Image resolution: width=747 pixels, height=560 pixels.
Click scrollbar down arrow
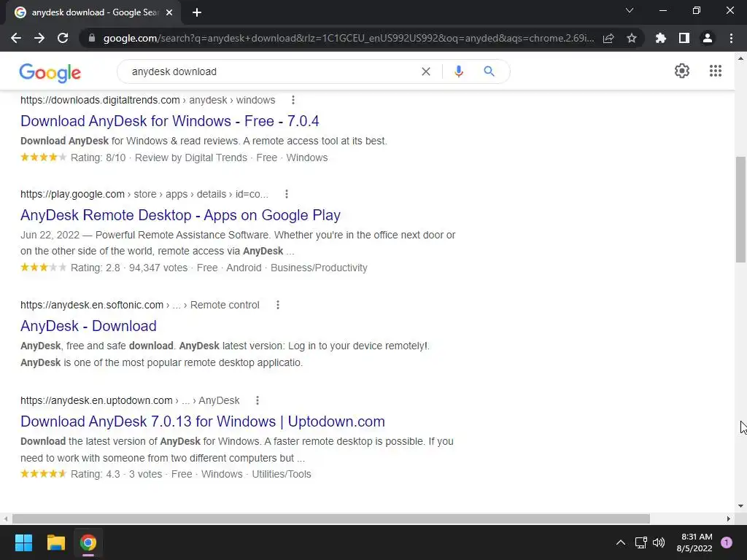[740, 506]
